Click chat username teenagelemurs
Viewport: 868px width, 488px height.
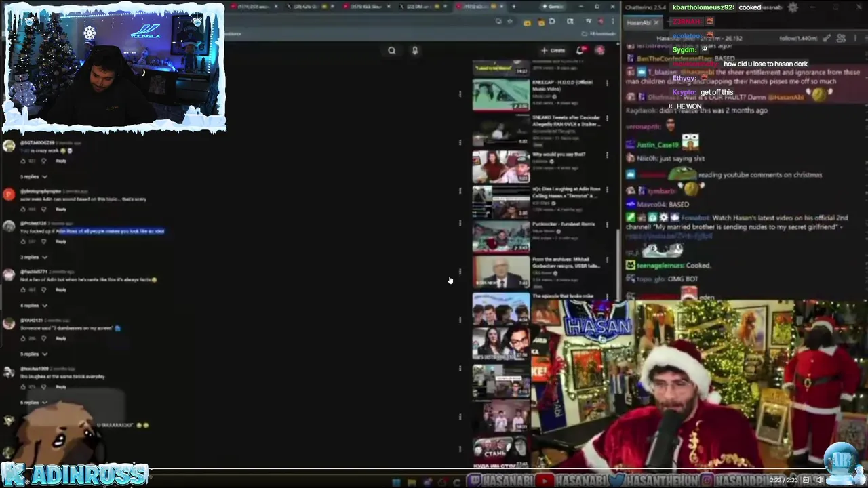pos(660,266)
